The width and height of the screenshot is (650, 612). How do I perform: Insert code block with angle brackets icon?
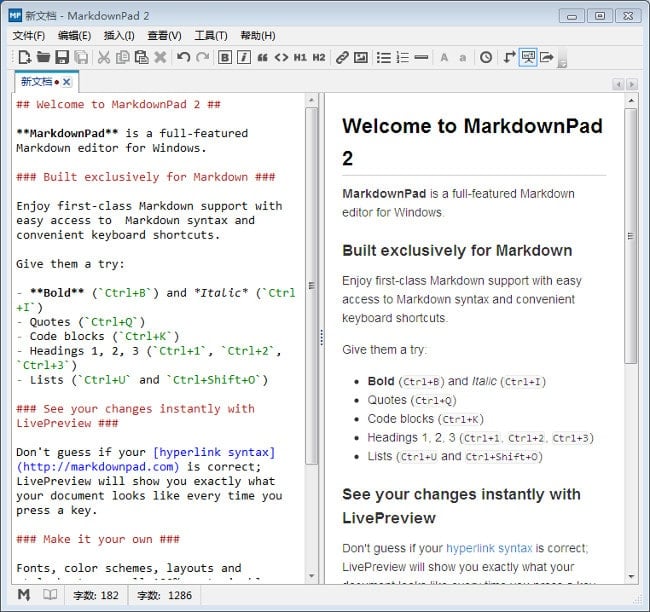[281, 57]
